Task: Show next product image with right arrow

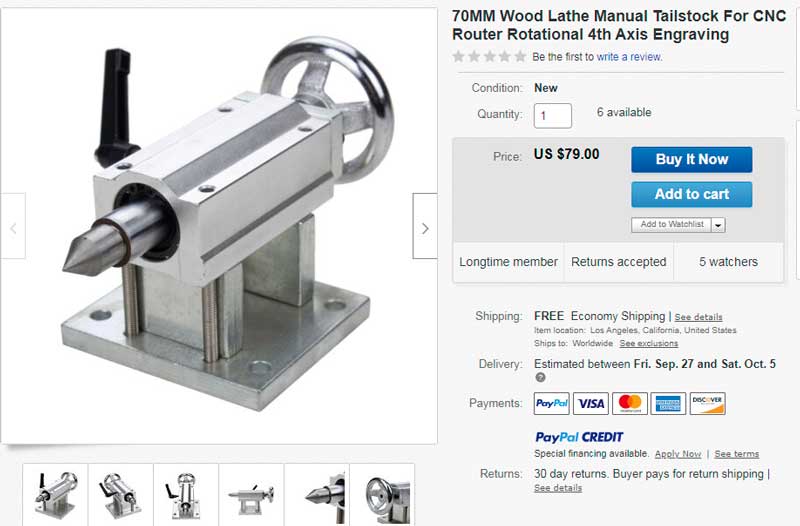Action: tap(424, 226)
